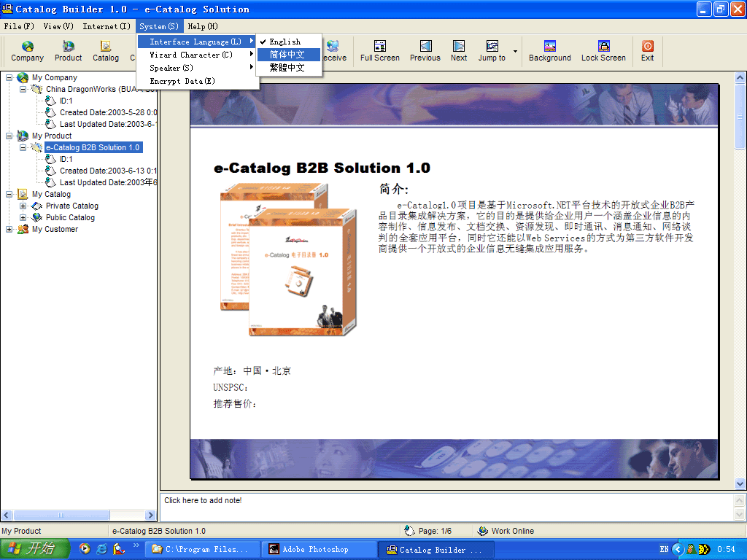The width and height of the screenshot is (747, 560).
Task: Switch to Adobe Photoshop taskbar button
Action: tap(320, 550)
